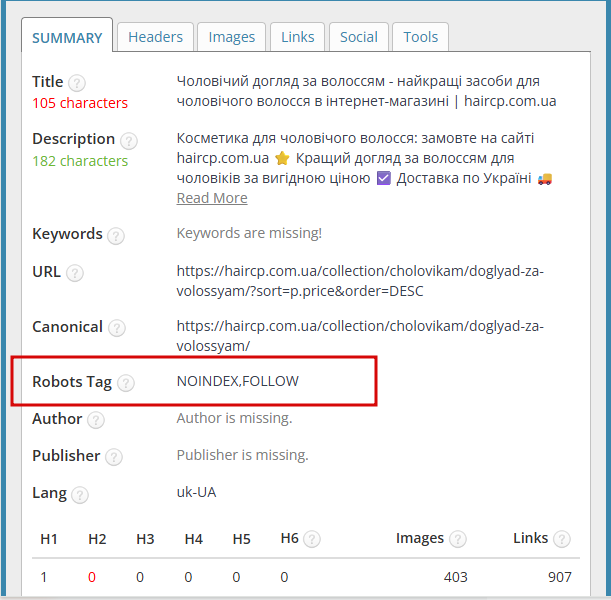Click the H1 count value 1
Image resolution: width=611 pixels, height=600 pixels.
tap(44, 577)
